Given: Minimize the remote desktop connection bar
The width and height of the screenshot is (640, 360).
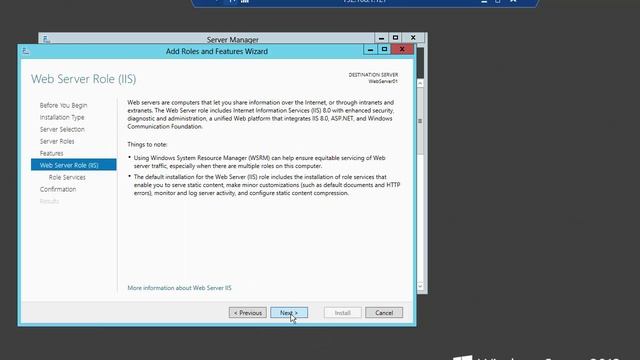Looking at the screenshot, I should point(484,2).
